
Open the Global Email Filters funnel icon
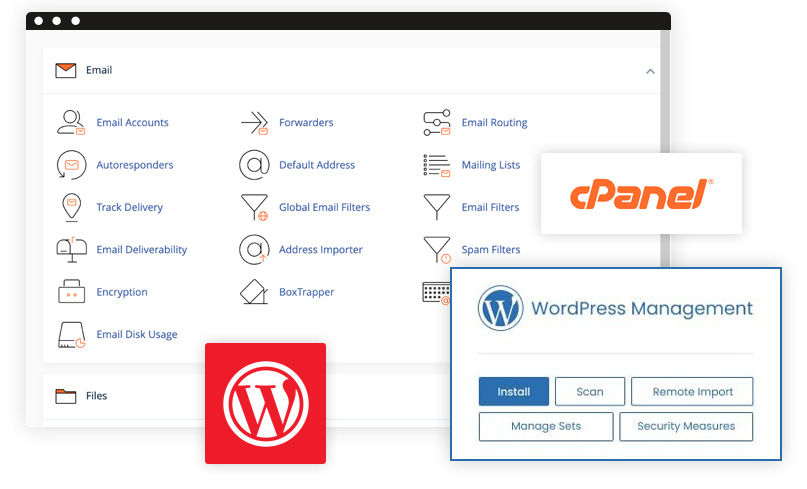pos(254,207)
